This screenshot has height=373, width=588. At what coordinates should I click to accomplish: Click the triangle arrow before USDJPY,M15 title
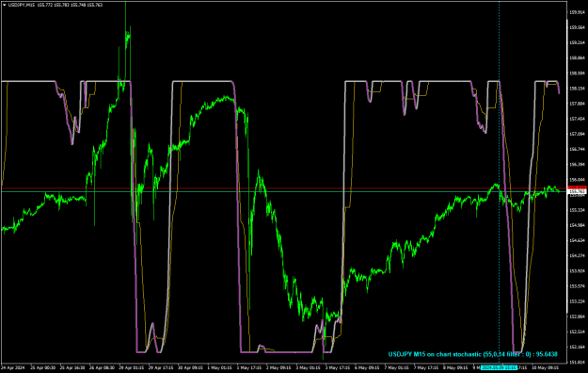click(5, 5)
